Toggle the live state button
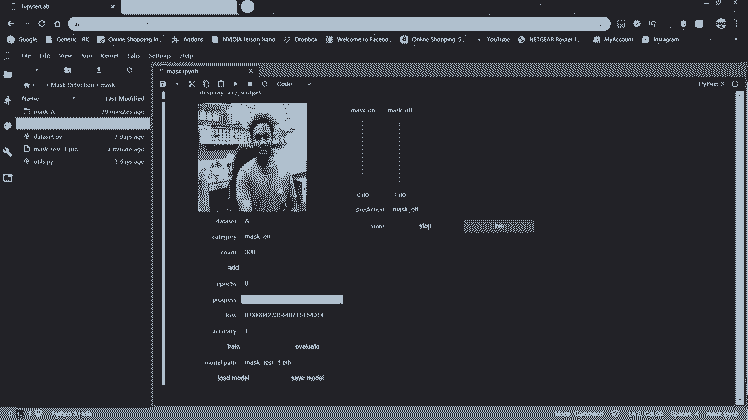This screenshot has width=748, height=420. click(499, 227)
